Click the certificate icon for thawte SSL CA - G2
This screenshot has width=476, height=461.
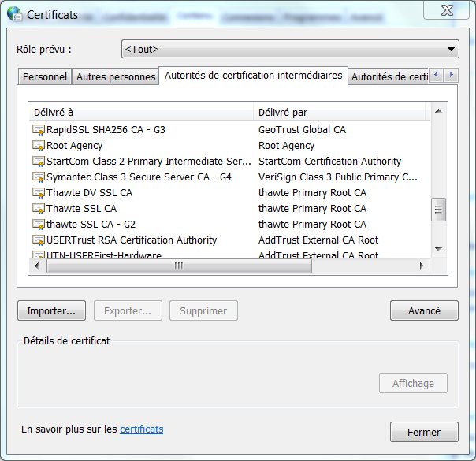39,225
